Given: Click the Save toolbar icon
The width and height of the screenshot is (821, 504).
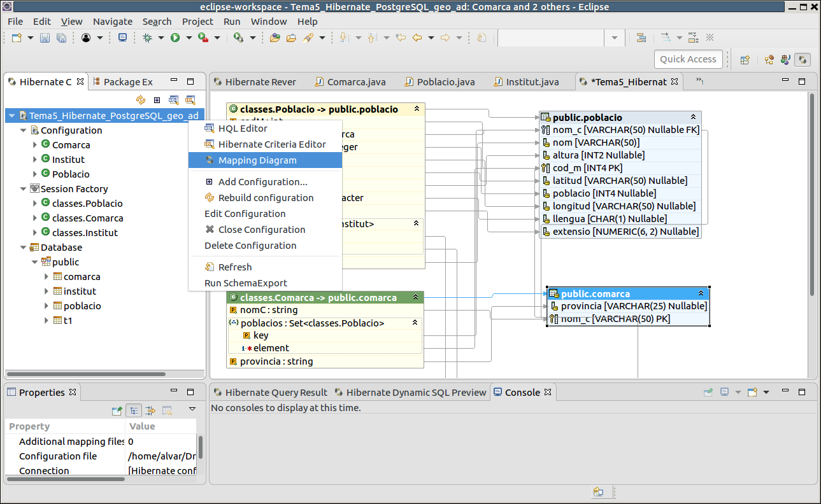Looking at the screenshot, I should coord(45,38).
